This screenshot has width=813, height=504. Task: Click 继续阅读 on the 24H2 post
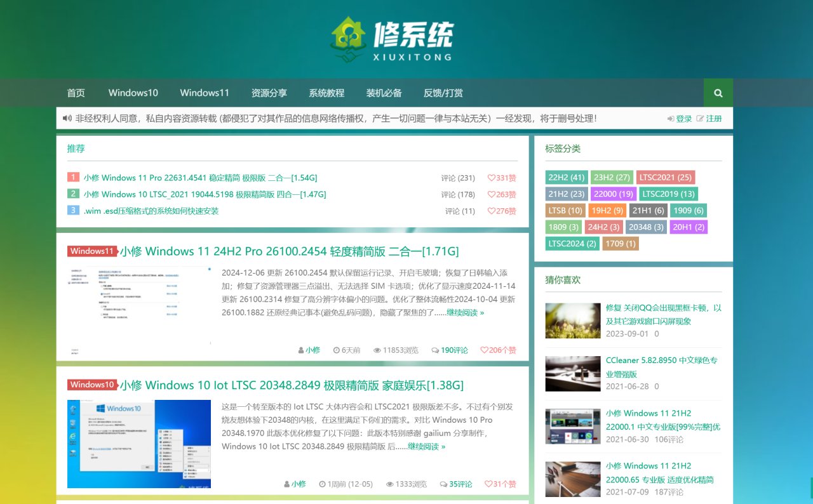[x=465, y=312]
